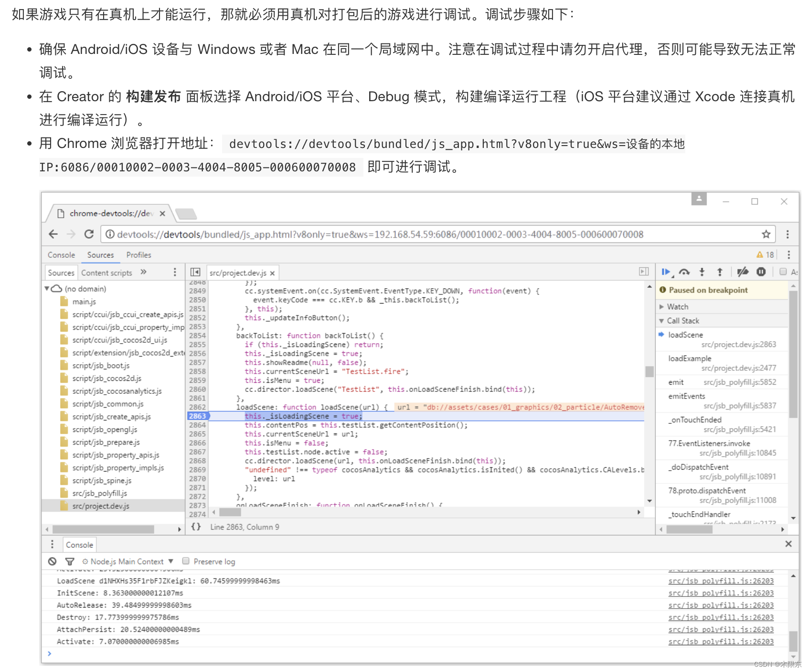Click the browser address bar URL
809x672 pixels.
[x=380, y=234]
